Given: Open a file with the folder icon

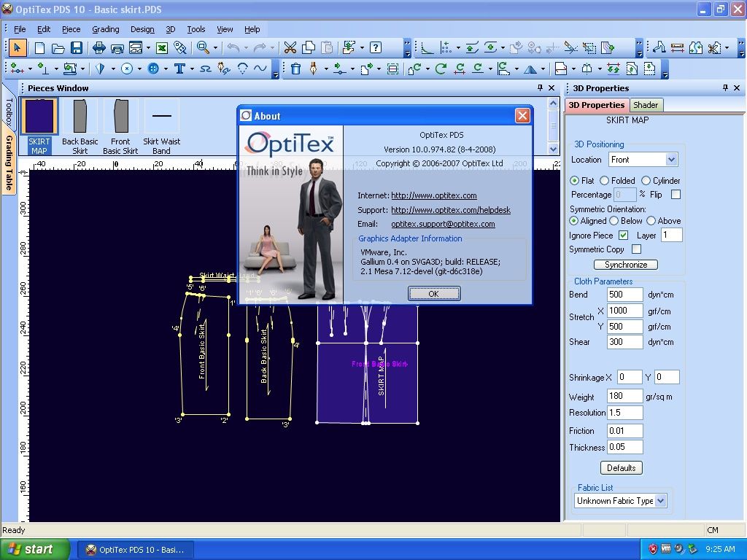Looking at the screenshot, I should pyautogui.click(x=58, y=47).
